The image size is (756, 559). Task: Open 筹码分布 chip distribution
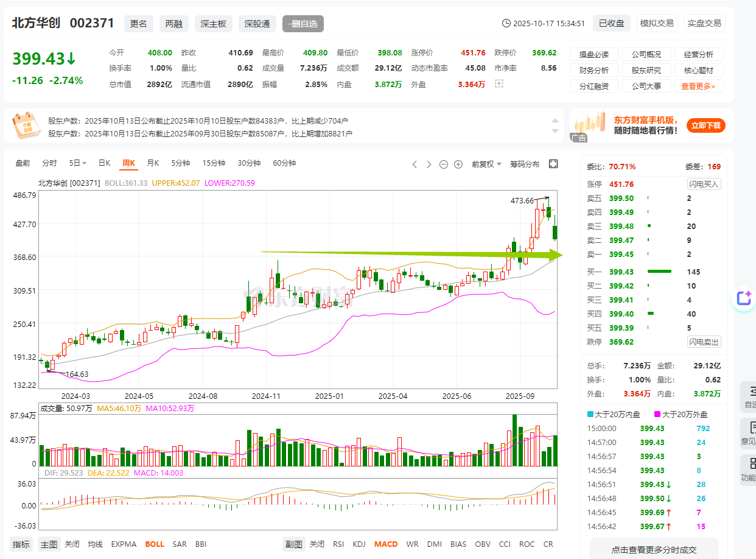tap(525, 164)
